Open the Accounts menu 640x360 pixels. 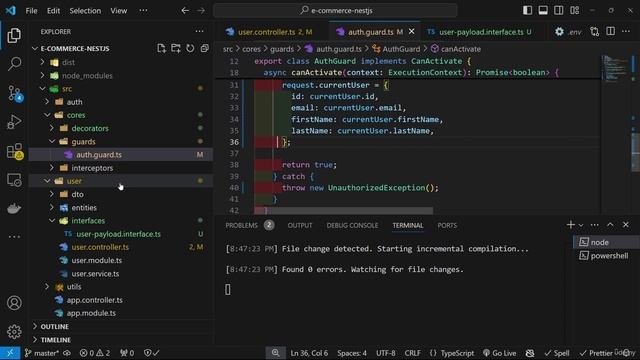pyautogui.click(x=14, y=303)
